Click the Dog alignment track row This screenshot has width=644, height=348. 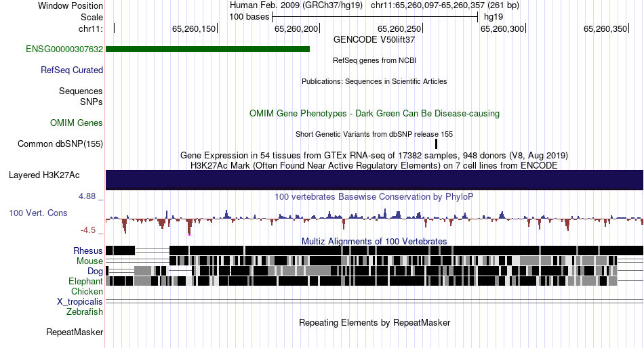tap(375, 271)
